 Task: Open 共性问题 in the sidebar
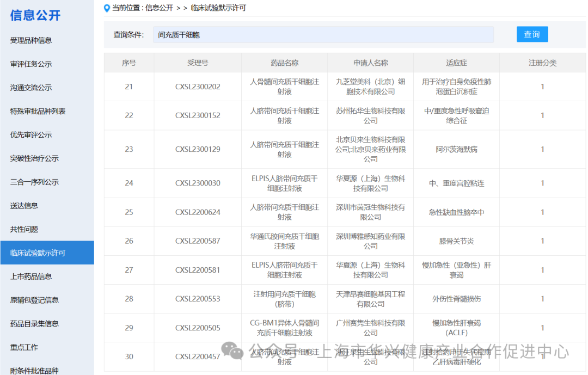point(24,229)
